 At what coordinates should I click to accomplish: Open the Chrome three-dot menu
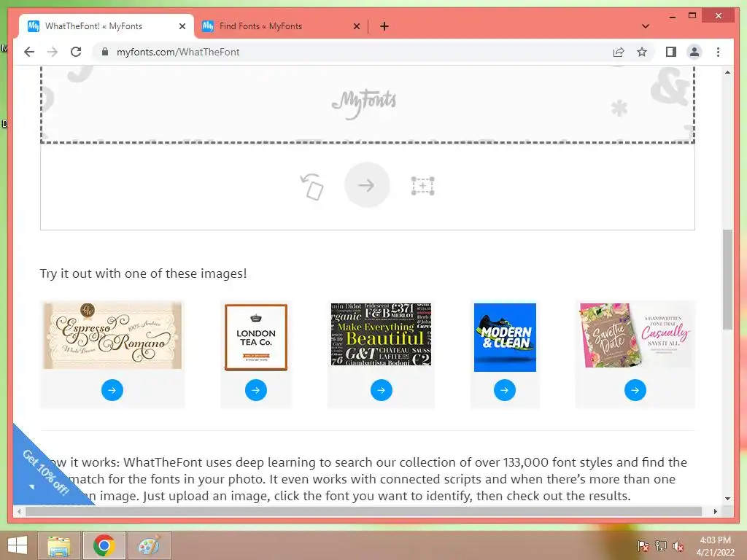click(x=718, y=52)
